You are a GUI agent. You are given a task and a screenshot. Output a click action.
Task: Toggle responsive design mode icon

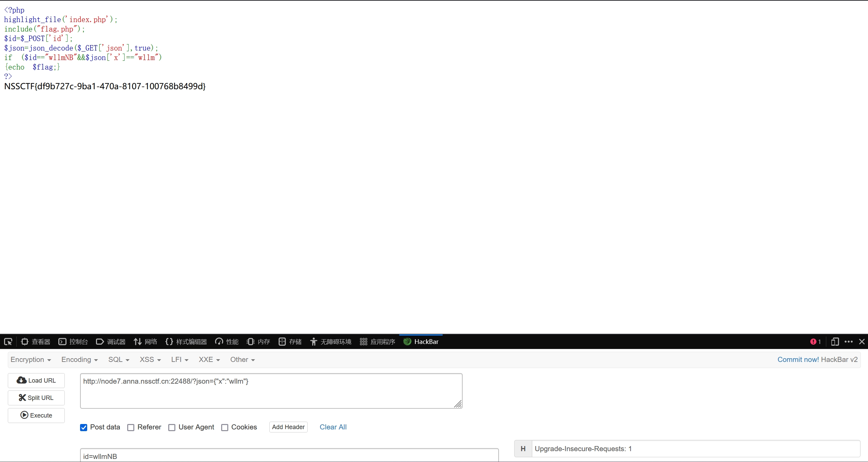click(x=835, y=342)
